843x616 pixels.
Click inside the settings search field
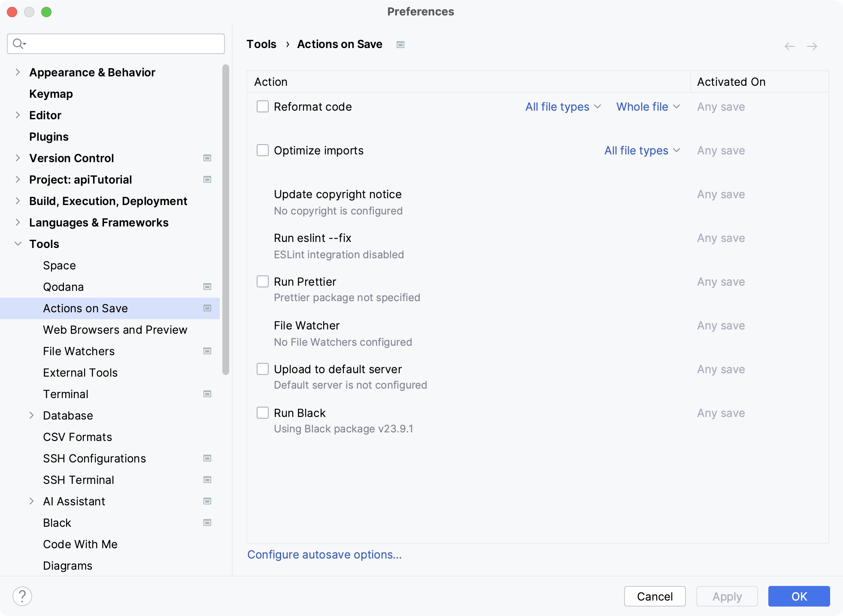pyautogui.click(x=116, y=43)
